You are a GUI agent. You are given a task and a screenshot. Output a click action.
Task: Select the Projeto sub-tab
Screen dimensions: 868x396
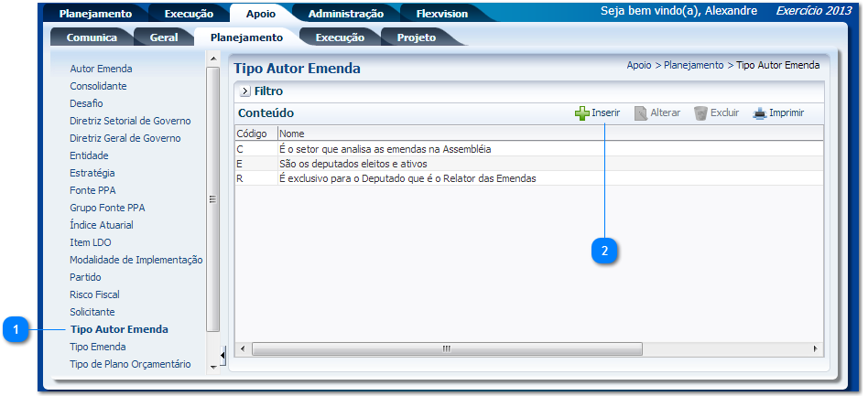[416, 37]
